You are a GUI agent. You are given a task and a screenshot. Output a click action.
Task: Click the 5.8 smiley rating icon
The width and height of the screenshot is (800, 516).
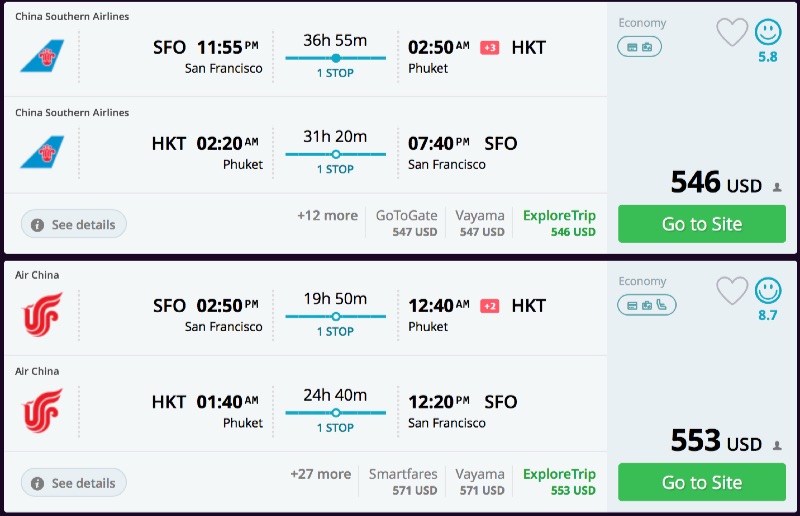coord(768,33)
